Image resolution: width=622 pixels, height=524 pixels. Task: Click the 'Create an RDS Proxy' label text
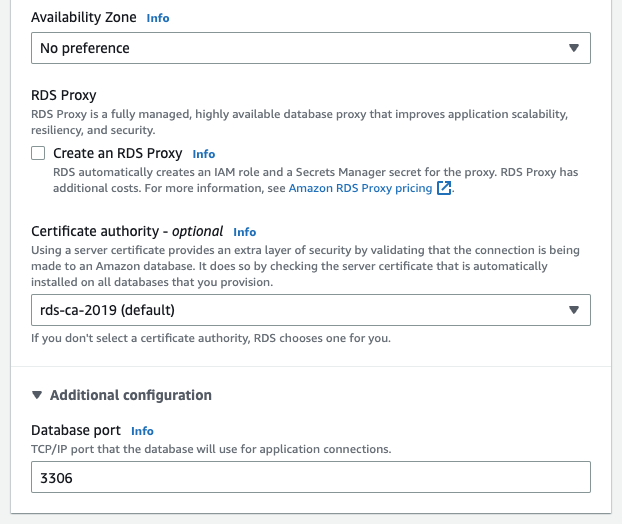(x=118, y=153)
